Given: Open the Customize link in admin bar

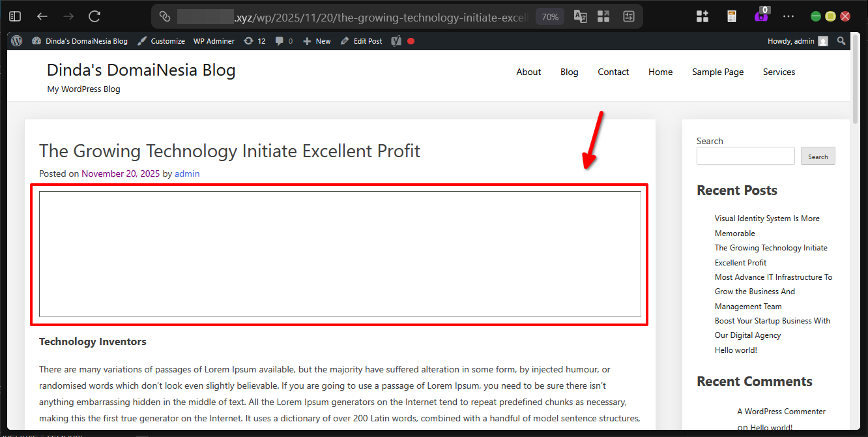Looking at the screenshot, I should coord(161,41).
